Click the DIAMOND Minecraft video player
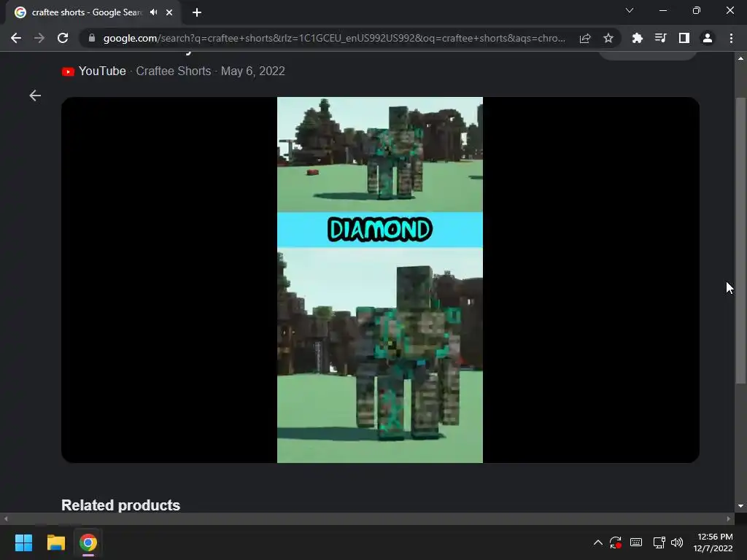The height and width of the screenshot is (560, 747). point(379,280)
